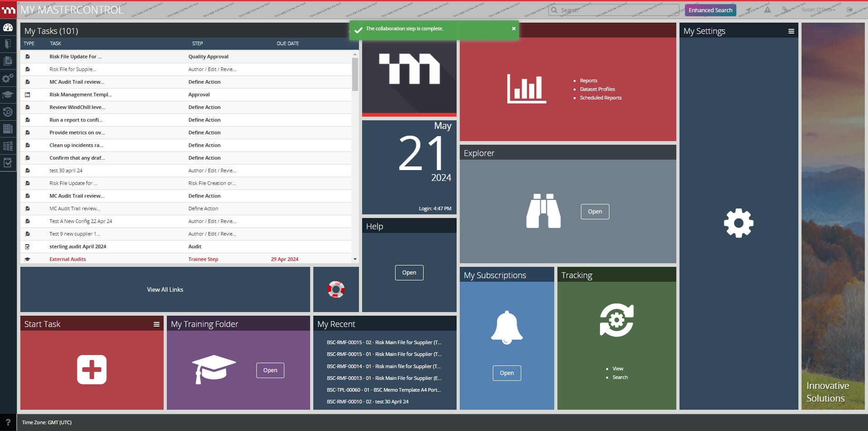
Task: Open the Dashboard from the sidebar
Action: pos(8,28)
